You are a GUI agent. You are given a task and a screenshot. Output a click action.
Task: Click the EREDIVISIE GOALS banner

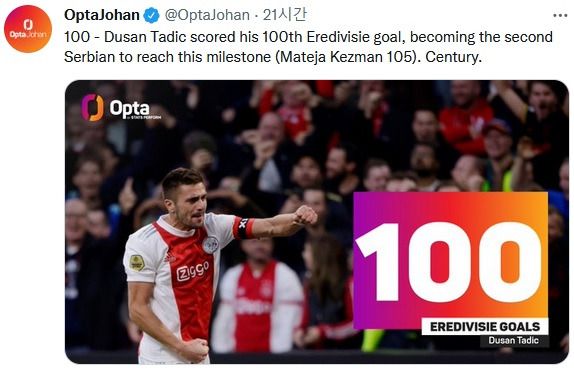[485, 327]
